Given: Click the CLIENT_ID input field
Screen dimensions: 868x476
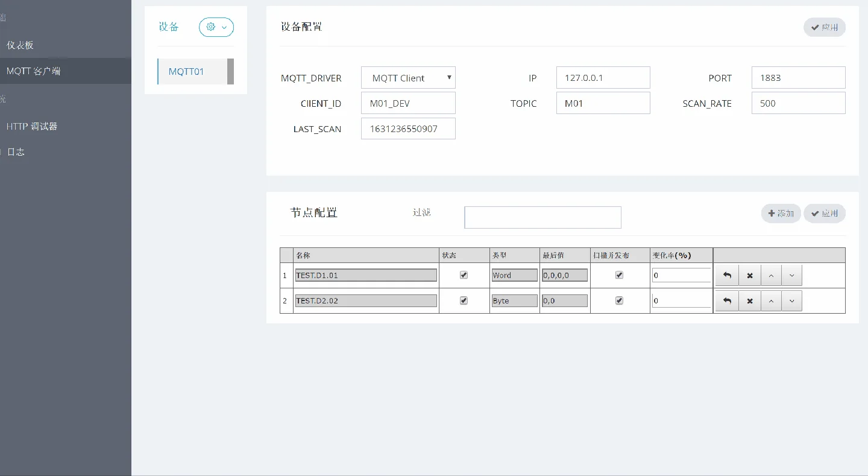Looking at the screenshot, I should (x=408, y=103).
